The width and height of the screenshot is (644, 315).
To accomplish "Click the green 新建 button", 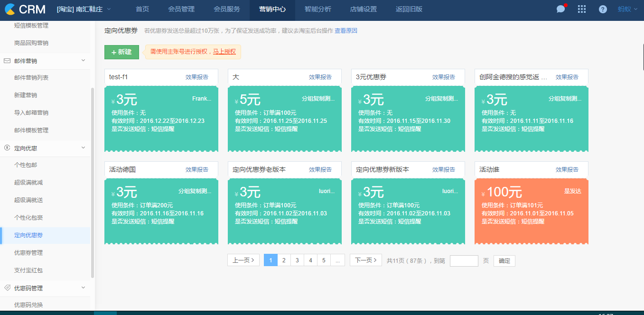I will tap(121, 52).
